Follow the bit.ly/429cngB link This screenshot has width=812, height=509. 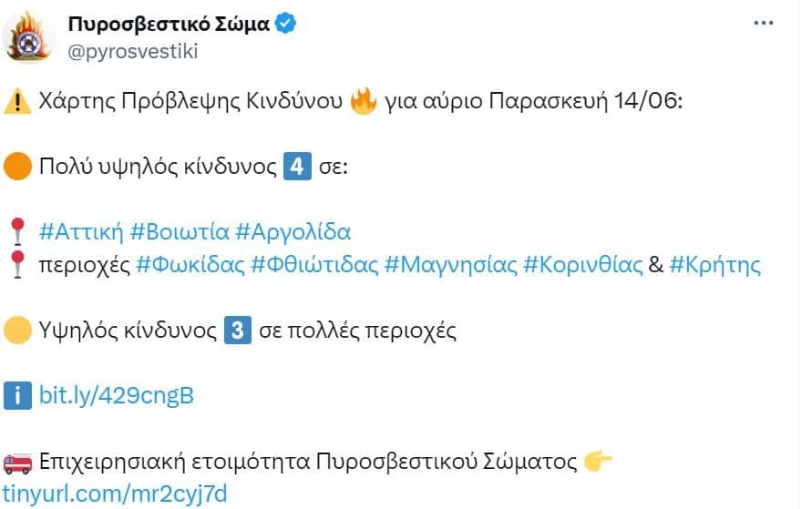[117, 396]
